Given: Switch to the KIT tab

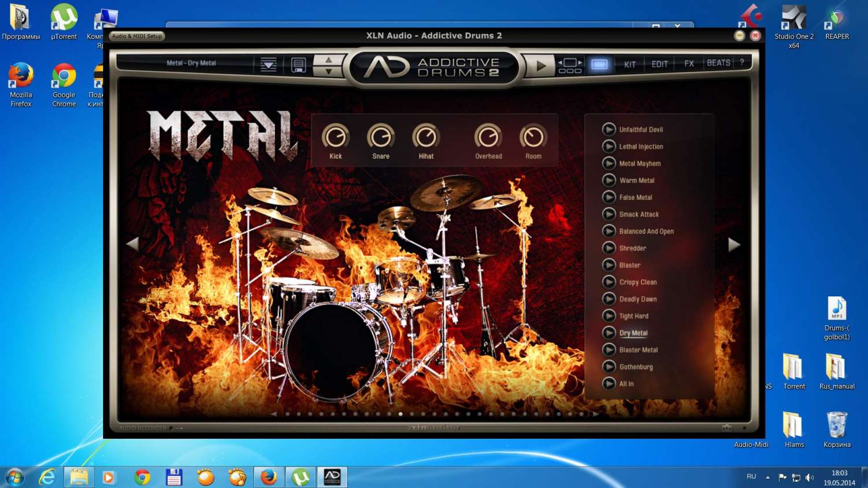Looking at the screenshot, I should coord(630,64).
